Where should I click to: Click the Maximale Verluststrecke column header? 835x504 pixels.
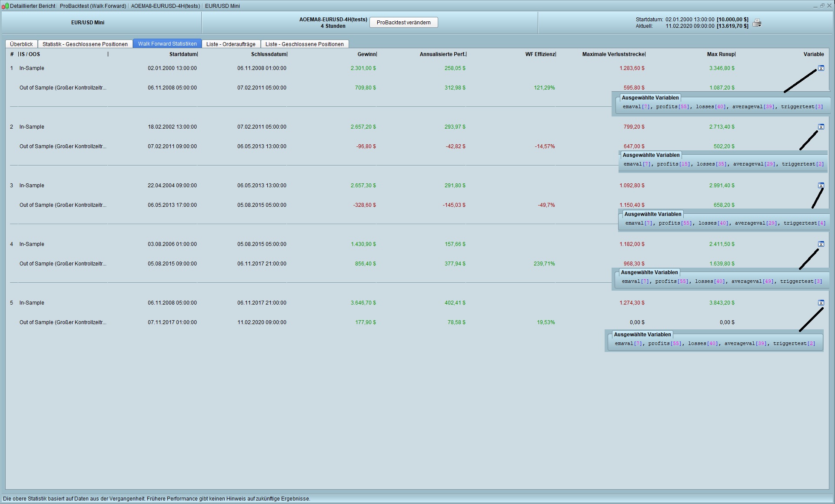click(x=613, y=54)
